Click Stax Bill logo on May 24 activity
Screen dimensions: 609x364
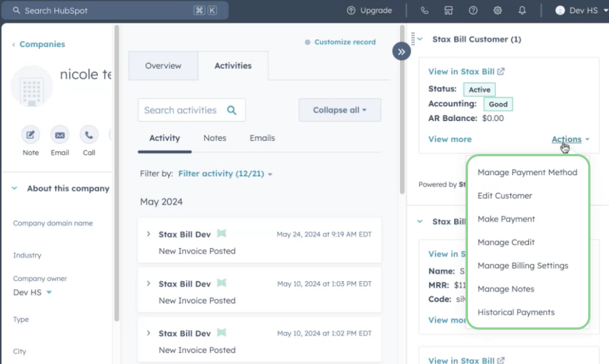click(x=221, y=233)
